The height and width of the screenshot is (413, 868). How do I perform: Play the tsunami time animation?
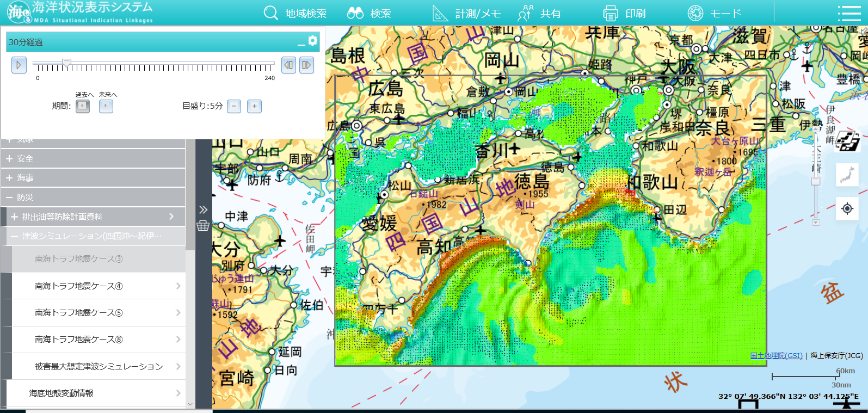19,65
